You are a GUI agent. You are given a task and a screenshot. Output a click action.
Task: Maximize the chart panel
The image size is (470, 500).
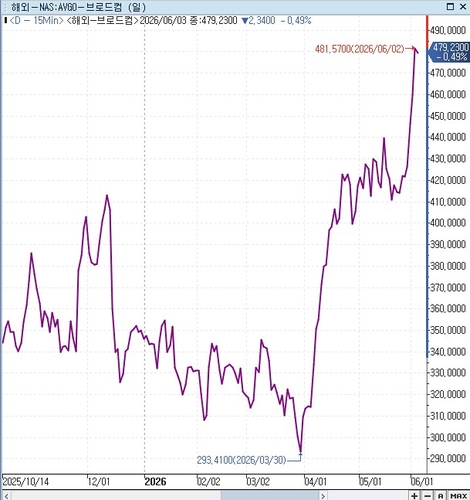tap(450, 6)
